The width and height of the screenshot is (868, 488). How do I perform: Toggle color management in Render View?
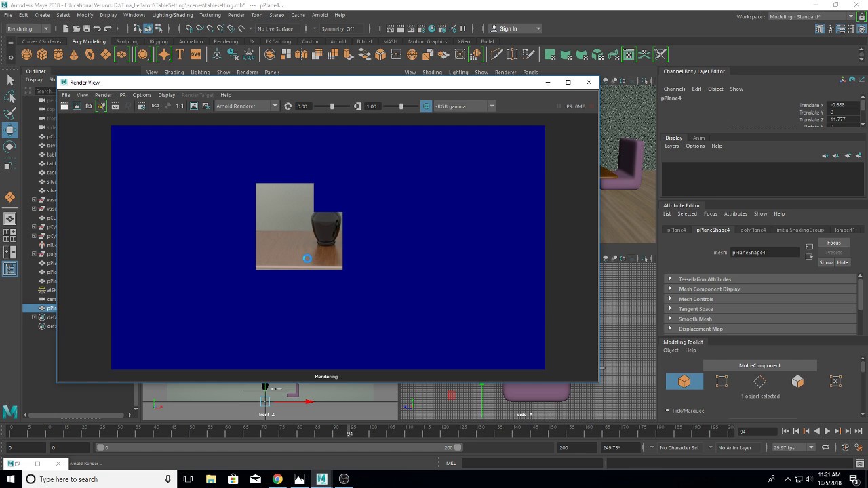(x=426, y=106)
